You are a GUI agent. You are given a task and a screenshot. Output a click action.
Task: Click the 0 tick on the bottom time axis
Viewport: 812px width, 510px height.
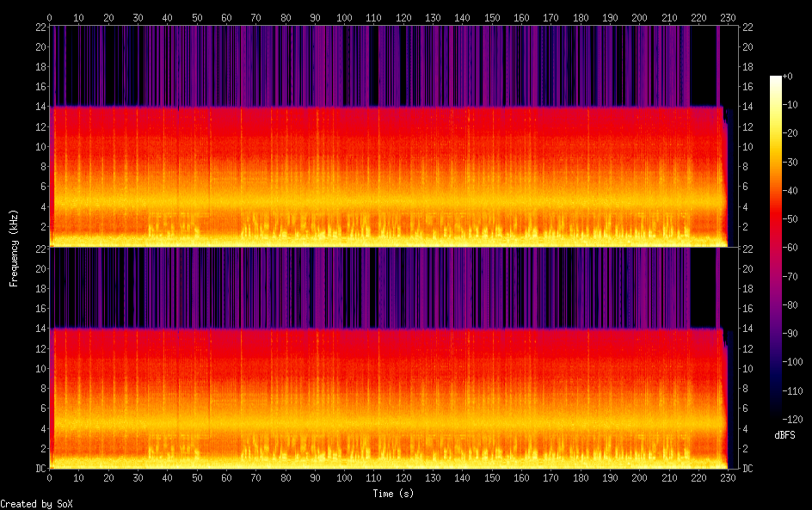[50, 478]
